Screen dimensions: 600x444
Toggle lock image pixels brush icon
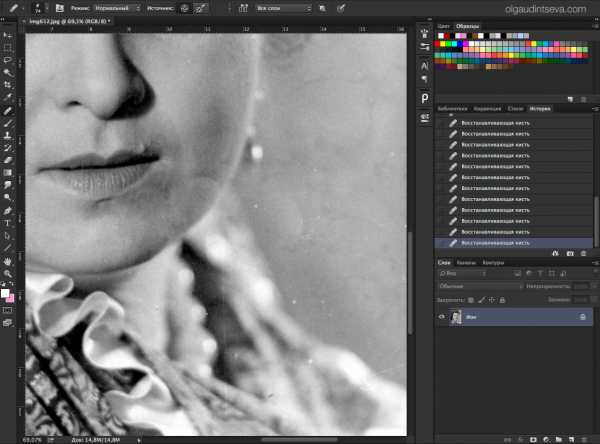[482, 300]
